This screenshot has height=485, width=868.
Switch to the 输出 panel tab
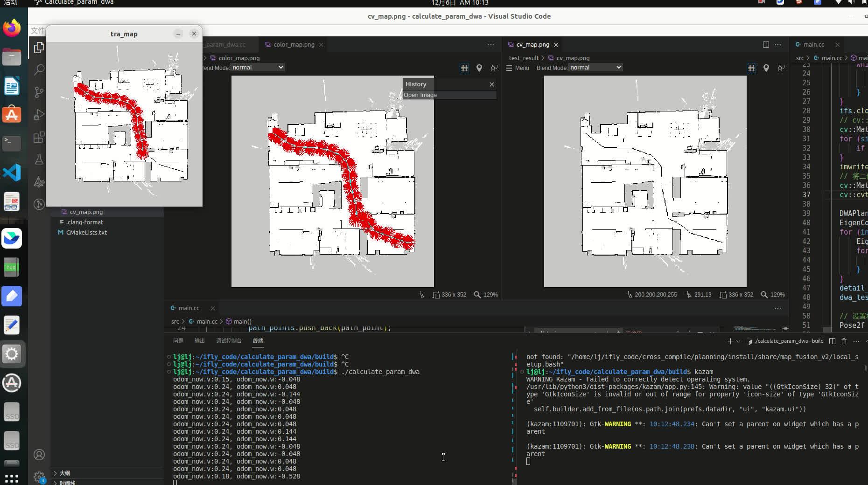point(199,341)
